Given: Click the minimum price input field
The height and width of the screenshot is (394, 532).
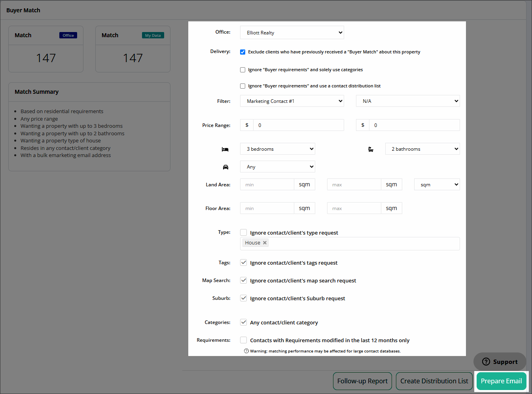Looking at the screenshot, I should pos(299,125).
